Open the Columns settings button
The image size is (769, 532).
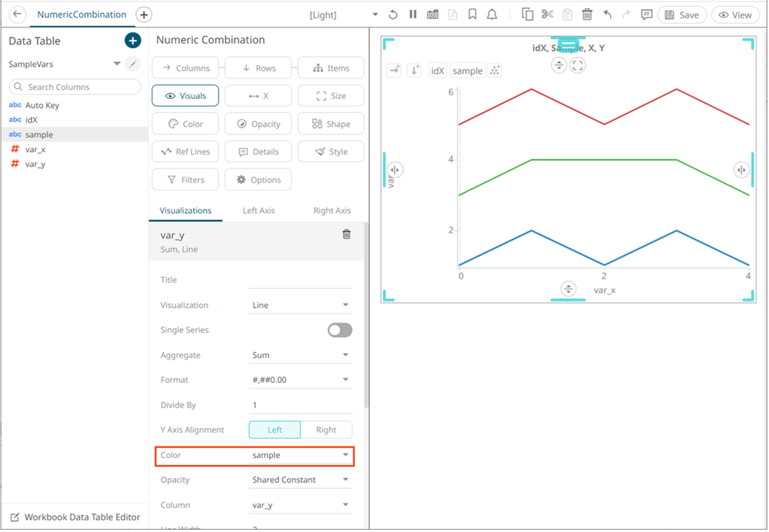point(186,68)
